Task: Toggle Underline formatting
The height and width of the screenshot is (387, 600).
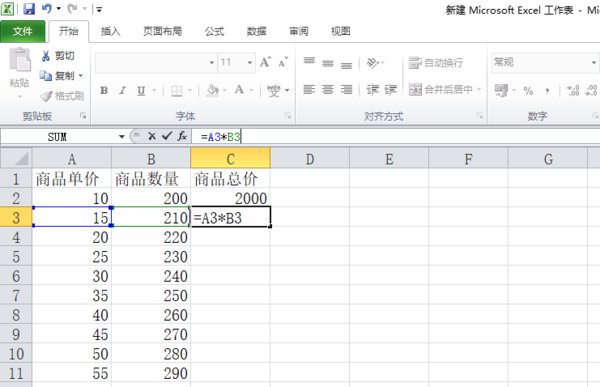Action: pos(141,90)
